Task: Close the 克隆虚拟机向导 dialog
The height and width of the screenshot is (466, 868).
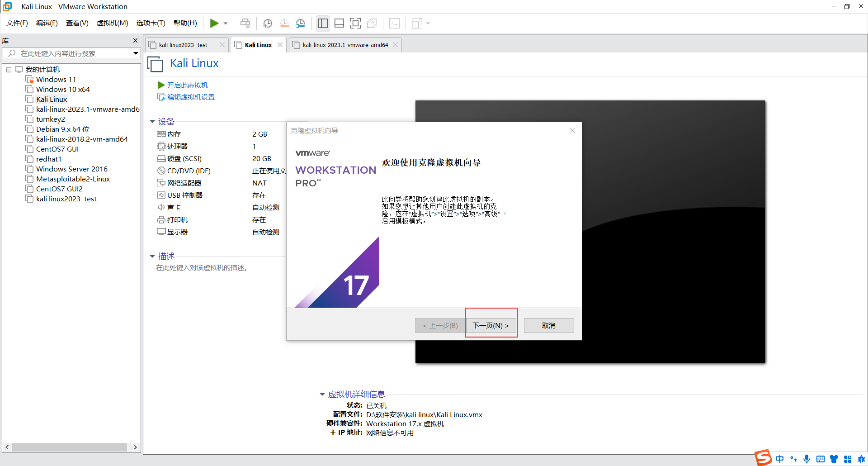Action: 572,130
